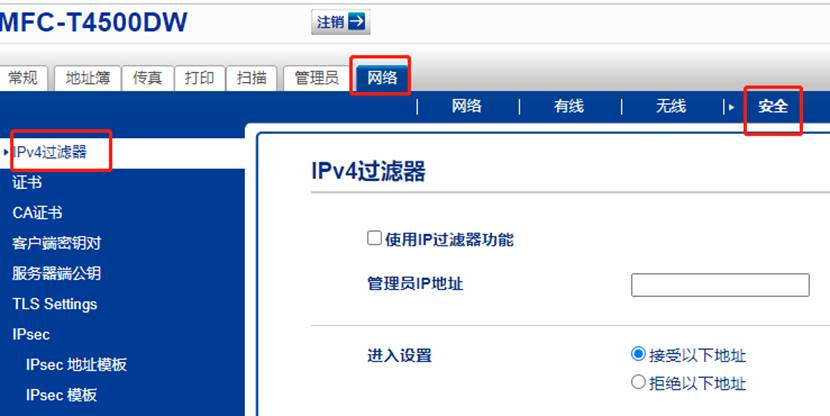Open 证书 in the sidebar
Screen dimensions: 830x416
pos(27,183)
